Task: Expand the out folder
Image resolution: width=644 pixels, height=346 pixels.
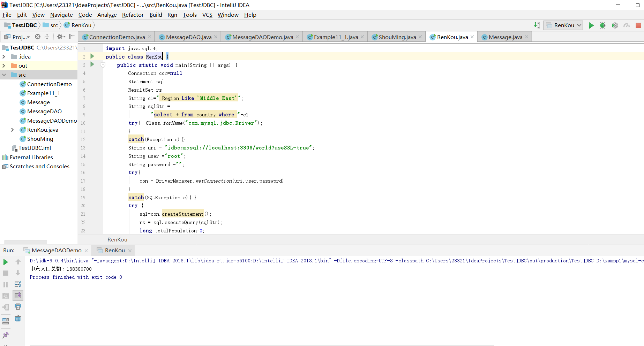Action: click(x=4, y=66)
